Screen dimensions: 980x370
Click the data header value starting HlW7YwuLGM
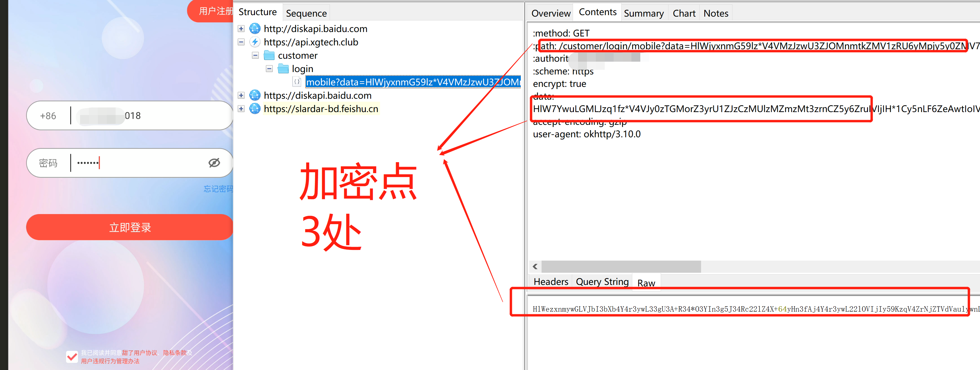[x=756, y=109]
